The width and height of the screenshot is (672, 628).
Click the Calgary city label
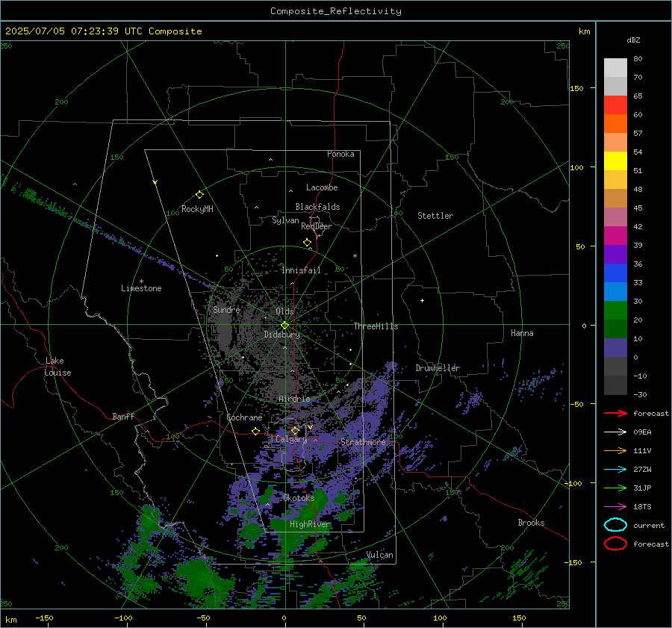click(291, 439)
